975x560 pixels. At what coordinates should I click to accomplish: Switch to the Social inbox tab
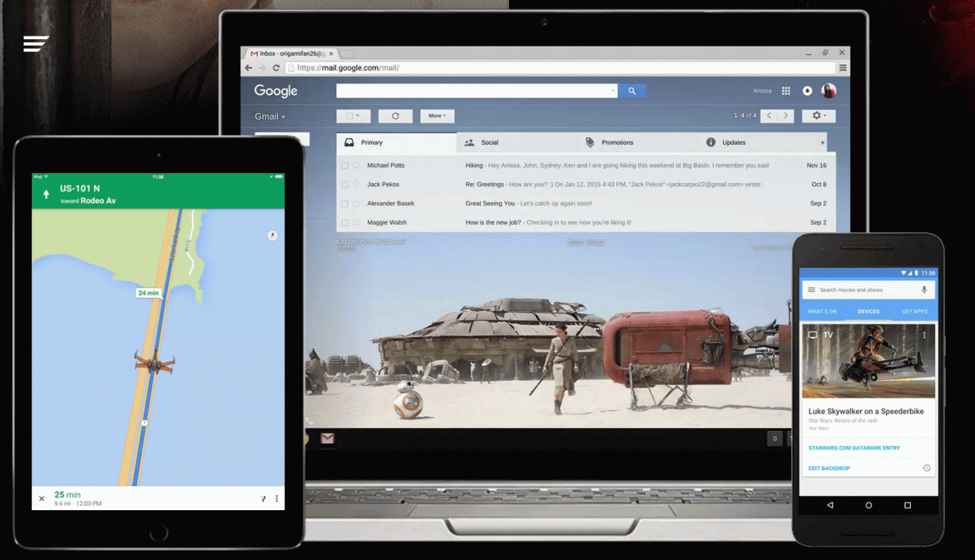[517, 142]
